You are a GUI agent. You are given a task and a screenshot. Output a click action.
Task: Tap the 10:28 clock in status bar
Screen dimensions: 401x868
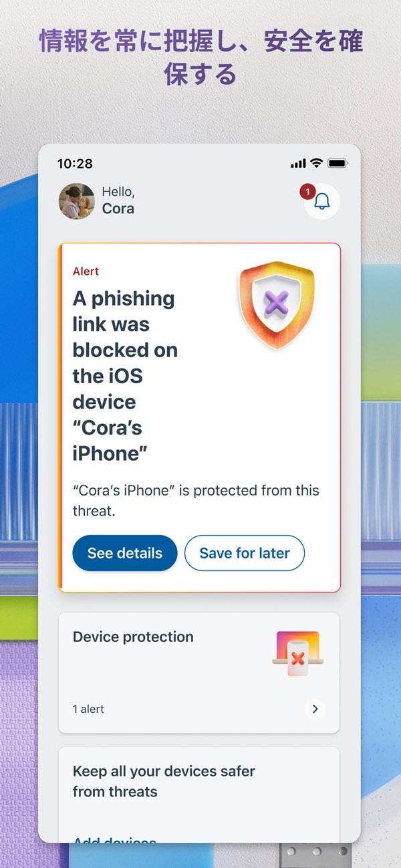[75, 163]
